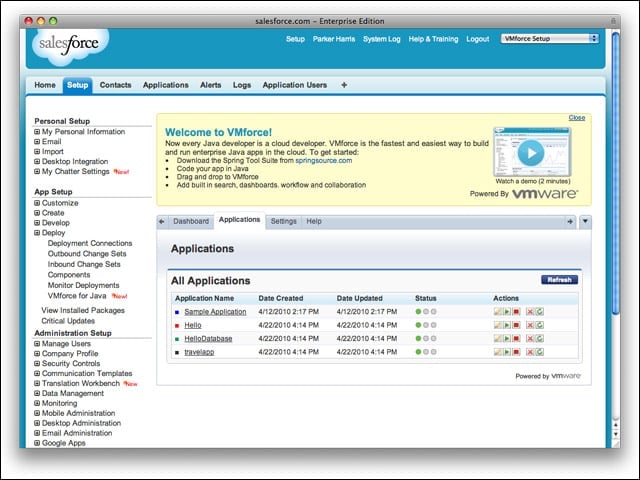Expand the Develop node
Image resolution: width=640 pixels, height=480 pixels.
[x=37, y=223]
